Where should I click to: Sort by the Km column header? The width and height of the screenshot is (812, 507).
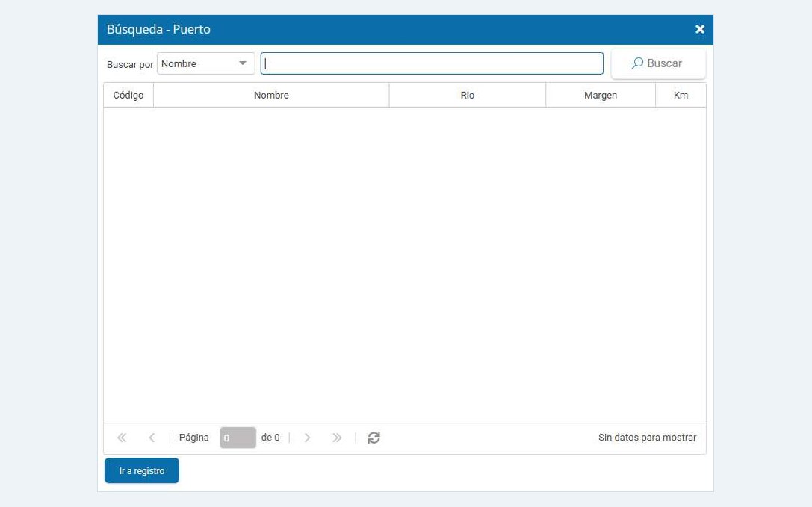pos(681,96)
